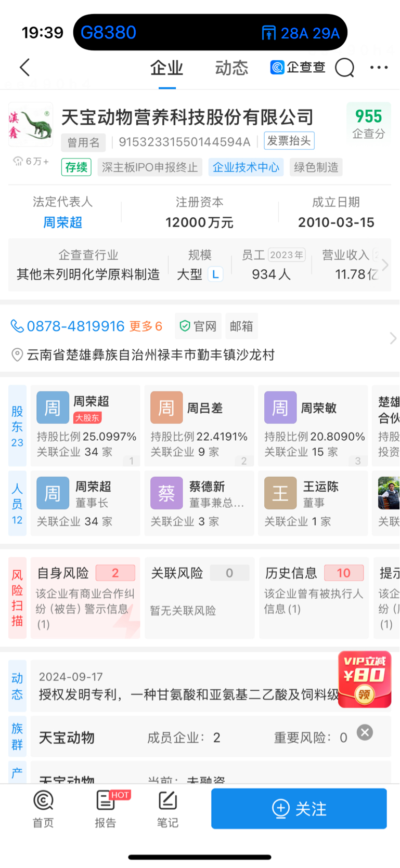The image size is (400, 868).
Task: Tap the 企查查 logo
Action: tap(298, 68)
